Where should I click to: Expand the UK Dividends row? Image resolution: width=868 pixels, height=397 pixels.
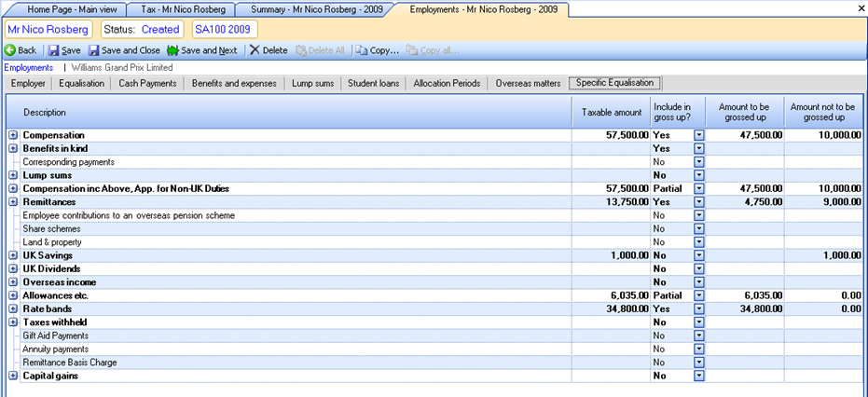[x=13, y=269]
